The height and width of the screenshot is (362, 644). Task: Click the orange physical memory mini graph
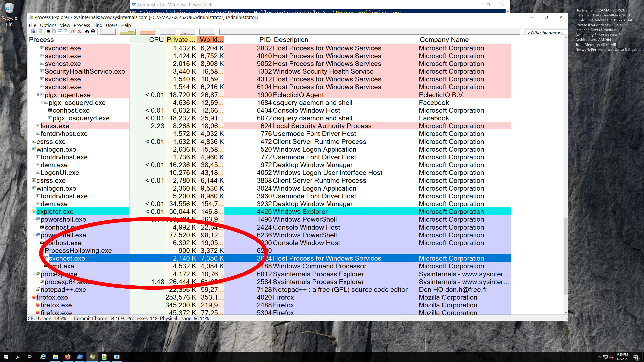tap(148, 32)
